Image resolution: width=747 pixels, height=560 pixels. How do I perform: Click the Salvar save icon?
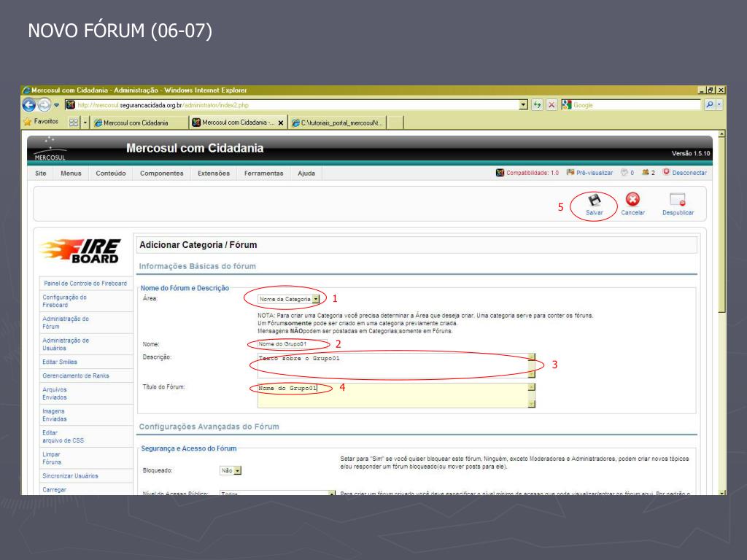click(594, 200)
